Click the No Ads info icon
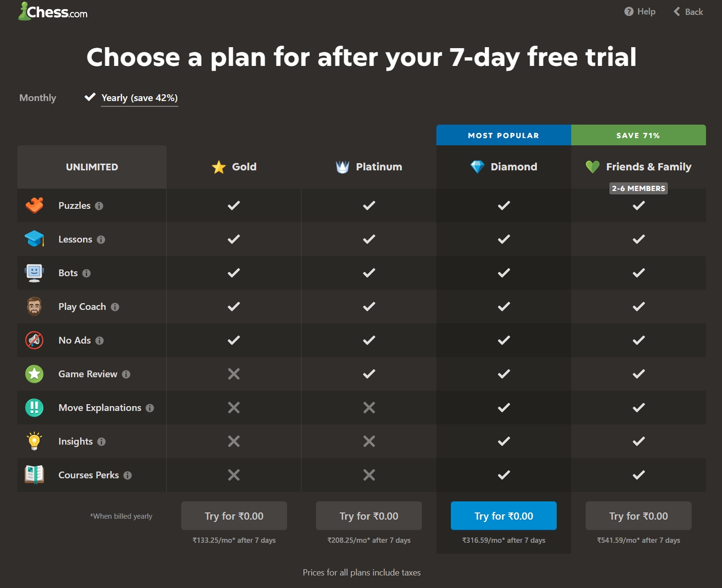 click(100, 341)
